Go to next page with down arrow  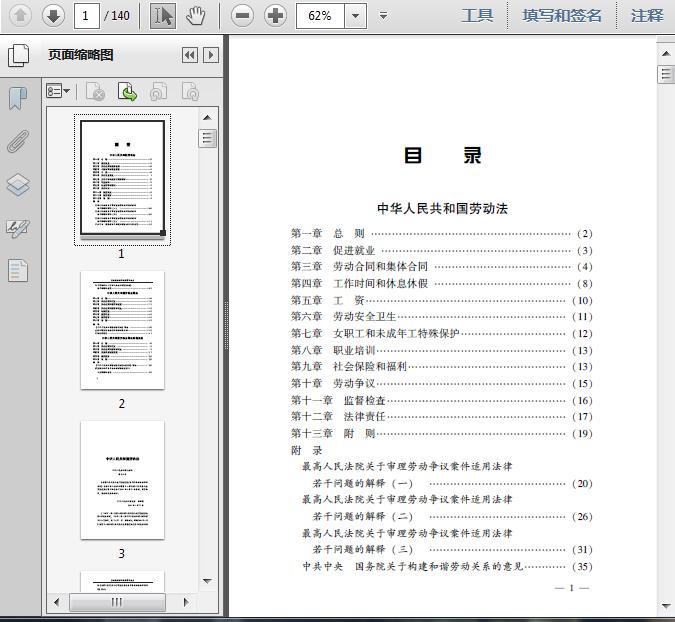pos(53,16)
